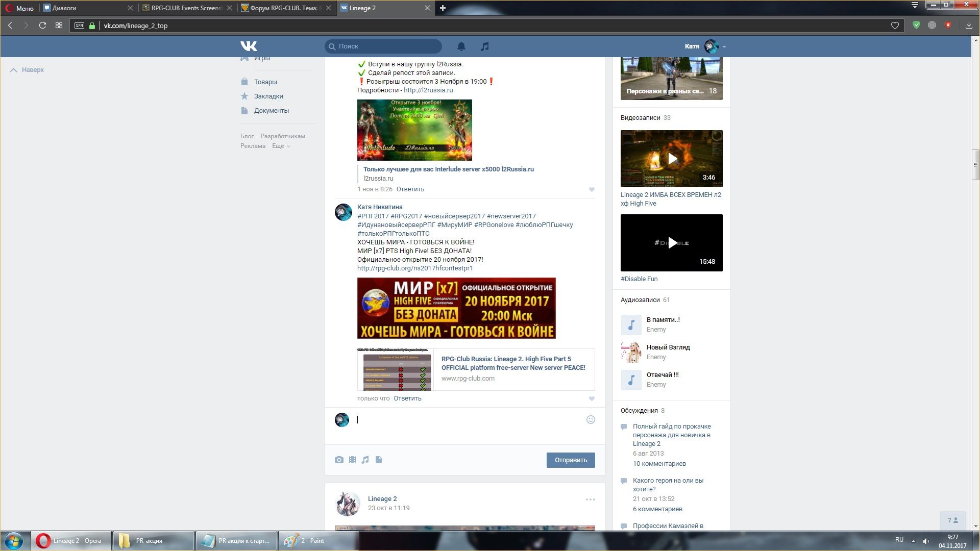Attach a video via film icon
The image size is (980, 551).
point(352,460)
